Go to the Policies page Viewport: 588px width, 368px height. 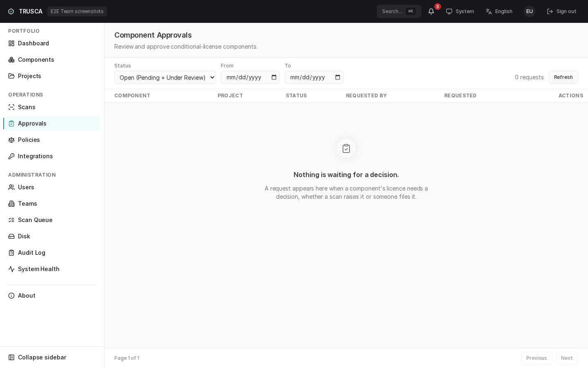pyautogui.click(x=52, y=140)
